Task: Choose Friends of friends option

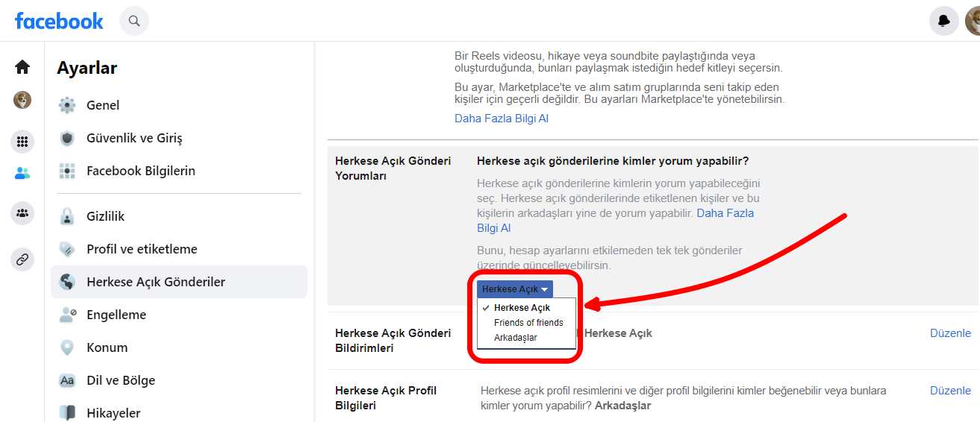Action: pyautogui.click(x=528, y=323)
